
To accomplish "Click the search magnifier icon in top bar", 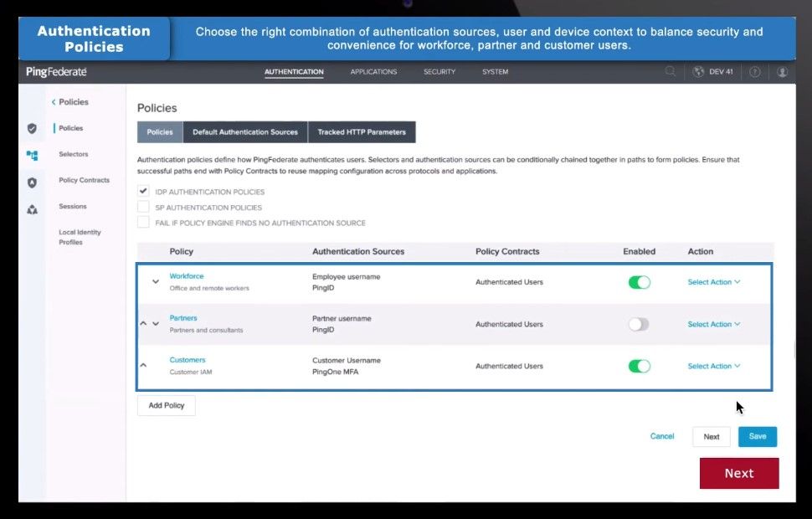I will pos(670,71).
